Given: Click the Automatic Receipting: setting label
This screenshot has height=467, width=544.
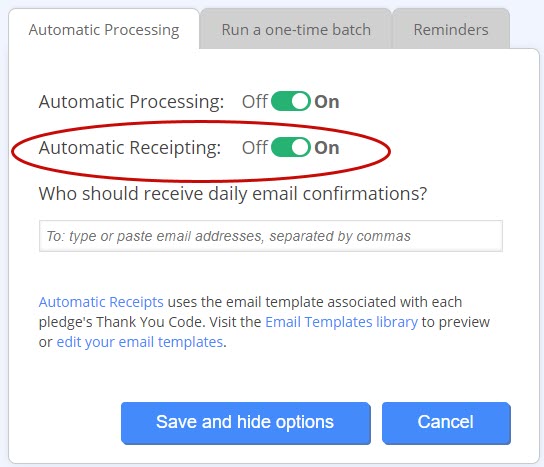Looking at the screenshot, I should [130, 148].
